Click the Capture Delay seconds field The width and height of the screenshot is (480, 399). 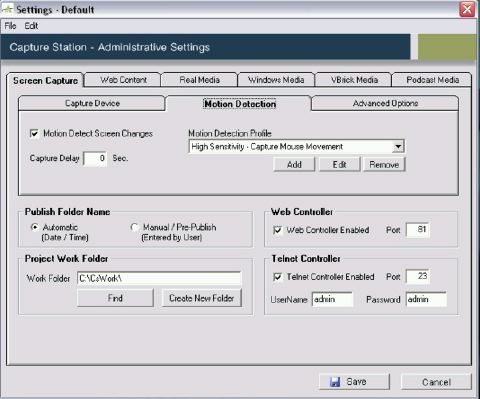pyautogui.click(x=95, y=158)
